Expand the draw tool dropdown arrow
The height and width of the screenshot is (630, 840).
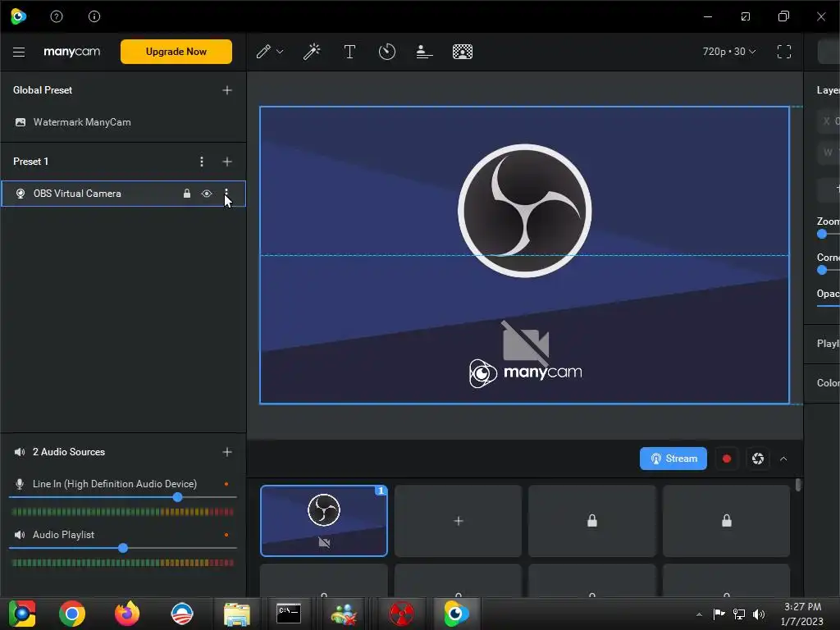tap(280, 52)
